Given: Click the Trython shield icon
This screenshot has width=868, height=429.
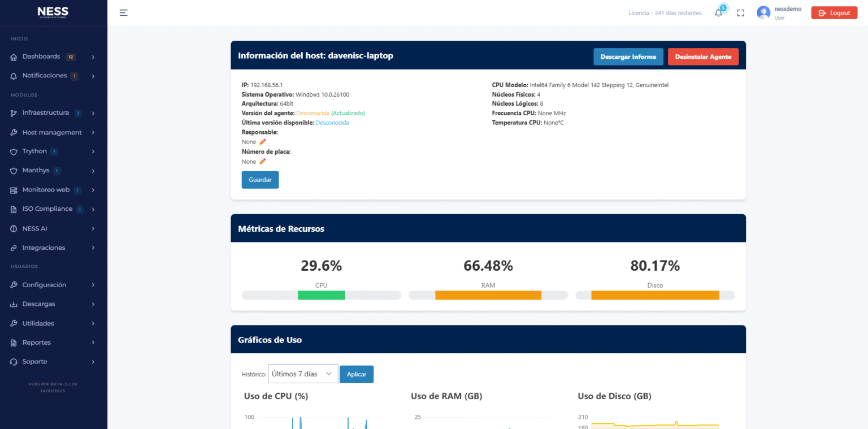Looking at the screenshot, I should click(x=14, y=151).
